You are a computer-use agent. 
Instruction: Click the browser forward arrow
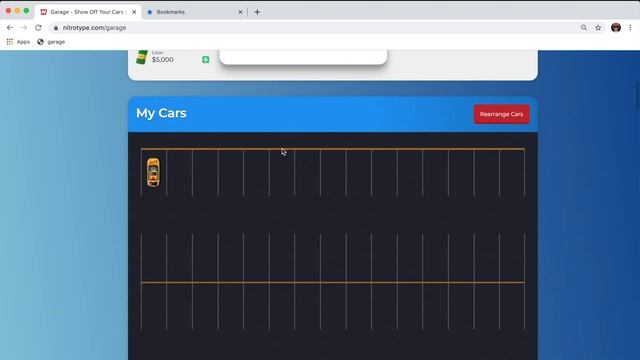24,28
